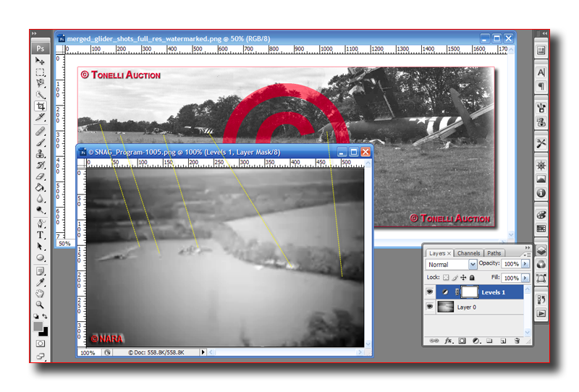Viewport: 579px width, 392px height.
Task: Select the Zoom tool
Action: click(41, 305)
